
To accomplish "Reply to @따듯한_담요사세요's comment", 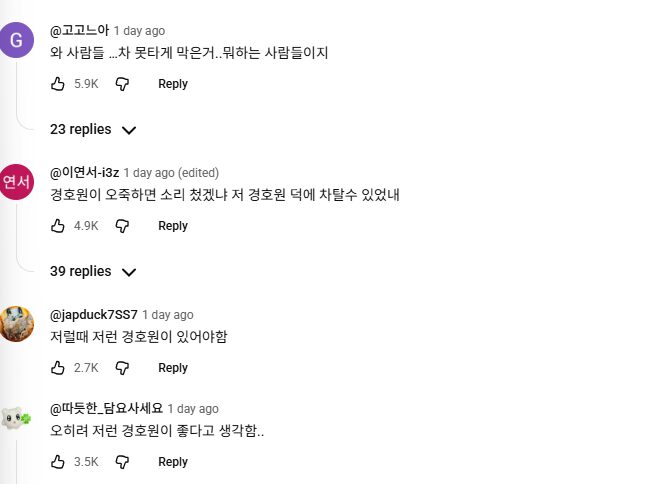I will pos(173,462).
